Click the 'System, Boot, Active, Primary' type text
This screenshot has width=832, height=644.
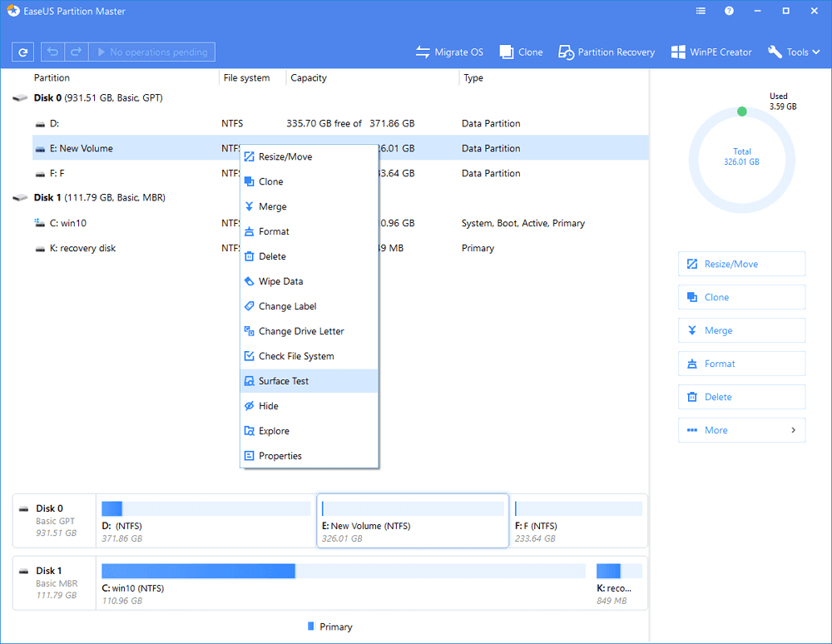pos(523,223)
